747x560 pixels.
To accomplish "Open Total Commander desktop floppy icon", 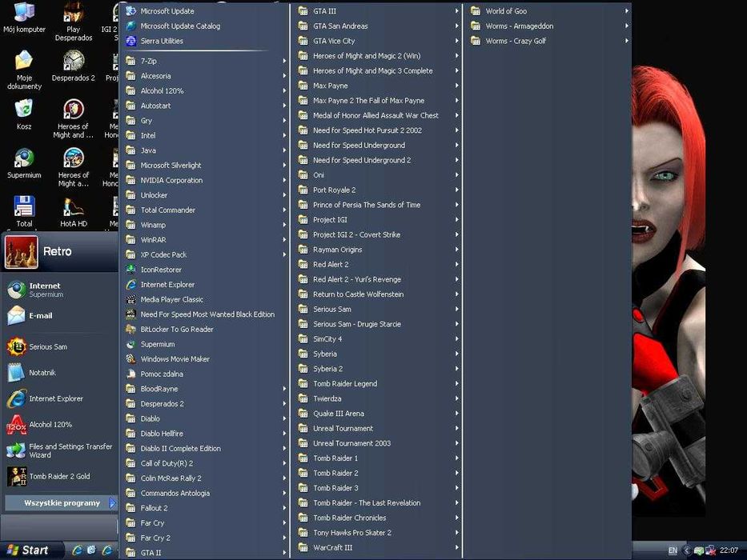I will (x=24, y=211).
